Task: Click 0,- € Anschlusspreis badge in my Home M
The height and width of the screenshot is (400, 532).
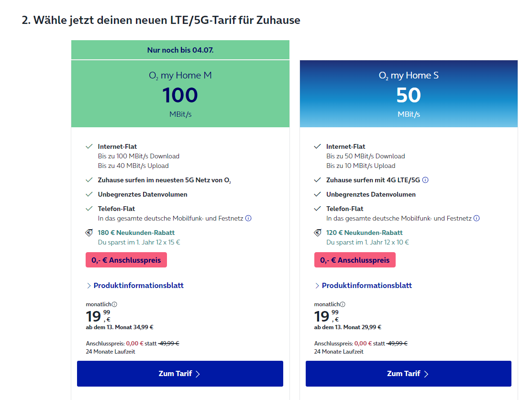Action: (x=126, y=260)
